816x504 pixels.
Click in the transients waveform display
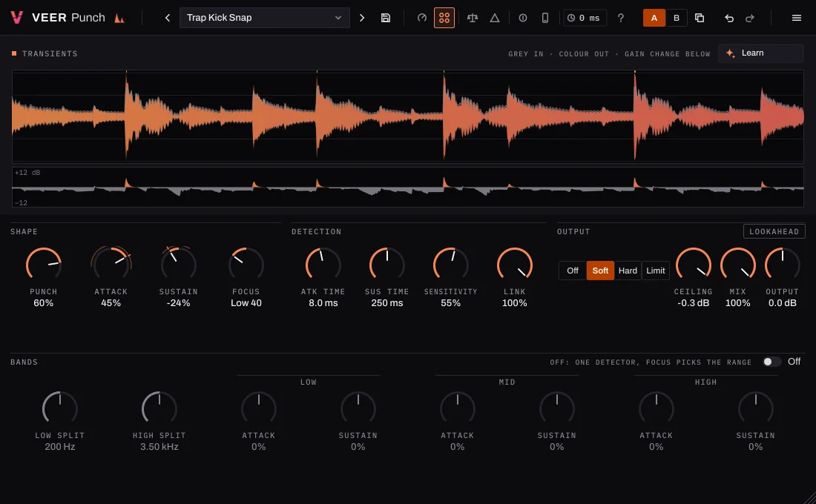tap(407, 116)
